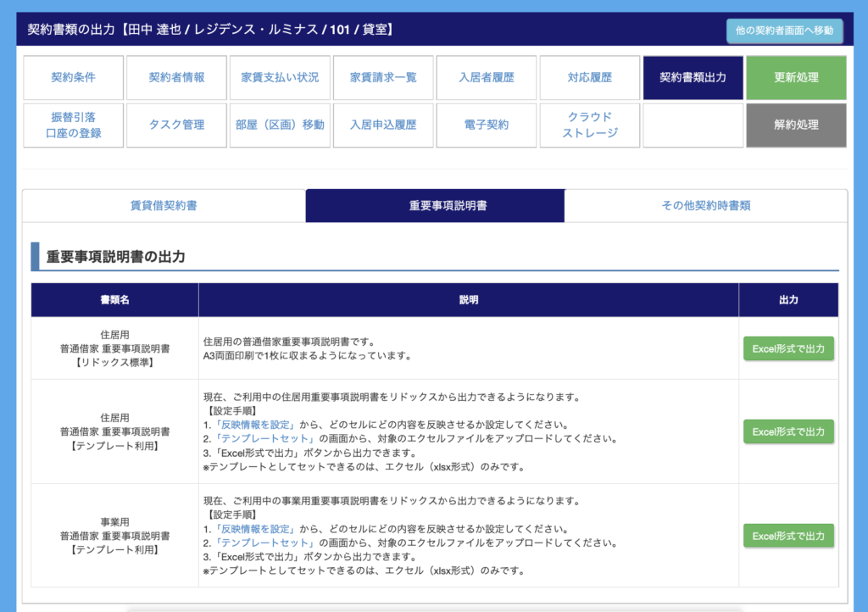Export 住居用 テンプレート利用 document to Excel
Image resolution: width=868 pixels, height=612 pixels.
(788, 431)
